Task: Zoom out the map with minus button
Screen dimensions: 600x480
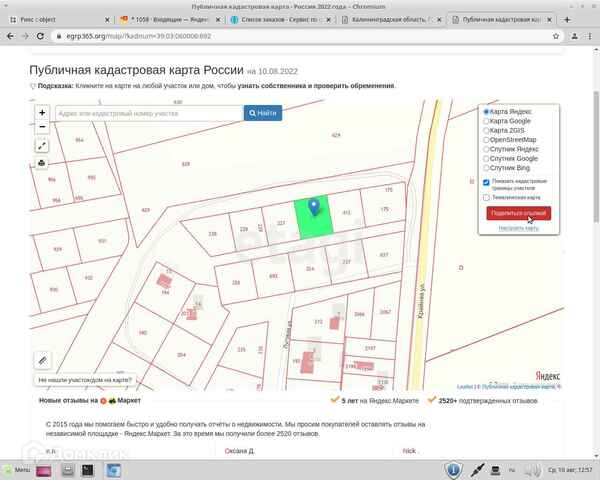Action: pyautogui.click(x=42, y=127)
